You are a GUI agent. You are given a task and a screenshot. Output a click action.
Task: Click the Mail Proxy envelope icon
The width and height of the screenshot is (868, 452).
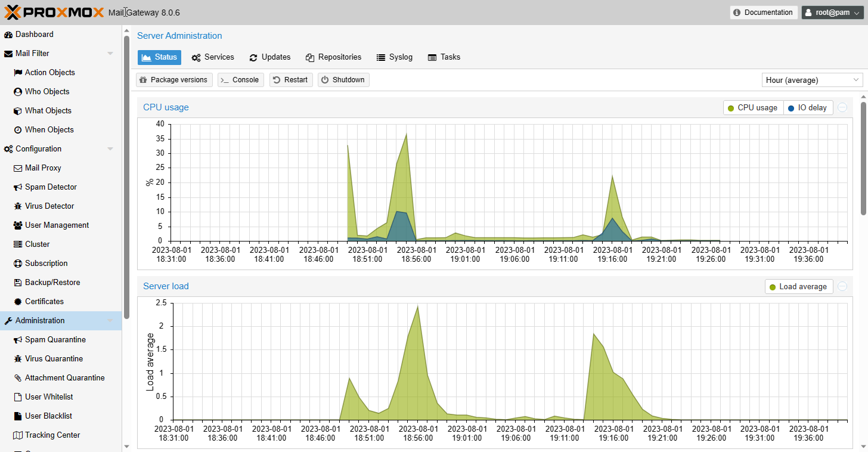(x=18, y=168)
